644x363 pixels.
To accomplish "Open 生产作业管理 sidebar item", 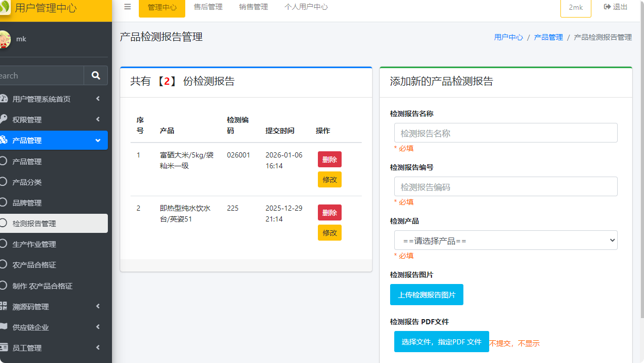I will point(54,244).
